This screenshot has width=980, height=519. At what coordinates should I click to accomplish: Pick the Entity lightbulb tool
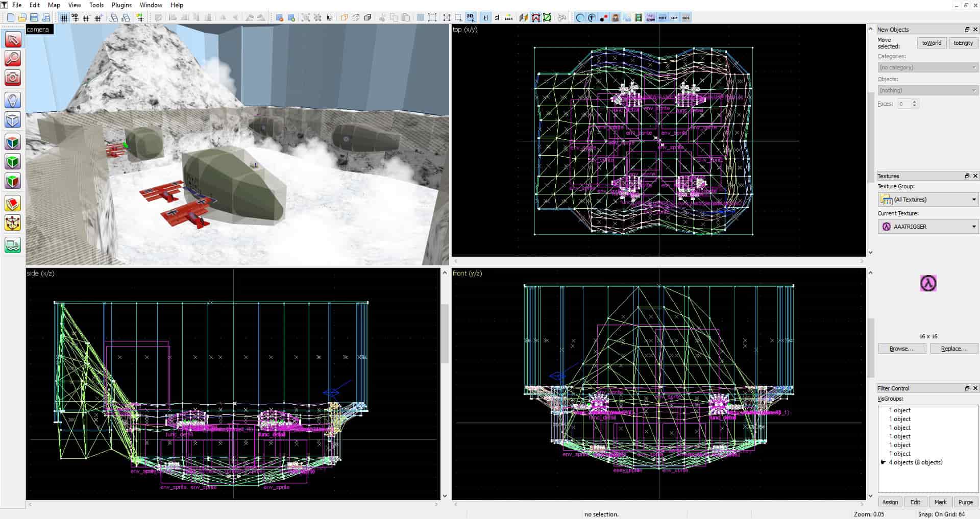coord(13,100)
